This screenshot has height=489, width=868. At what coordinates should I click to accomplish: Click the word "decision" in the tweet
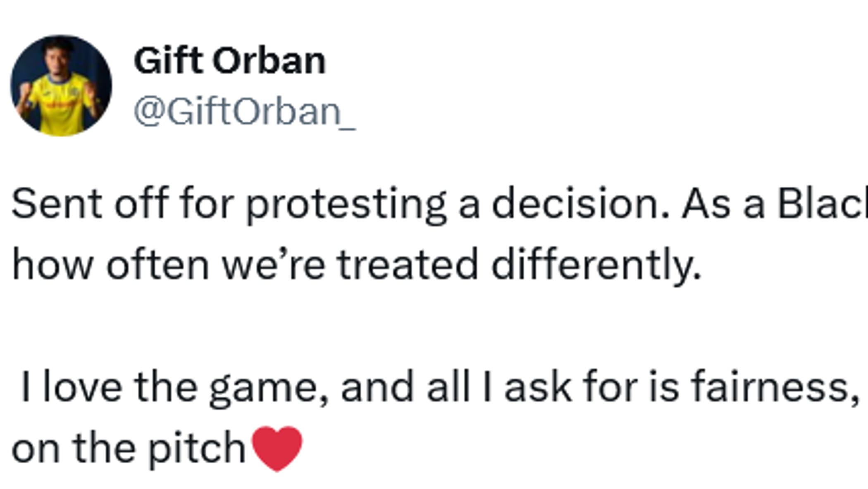580,203
